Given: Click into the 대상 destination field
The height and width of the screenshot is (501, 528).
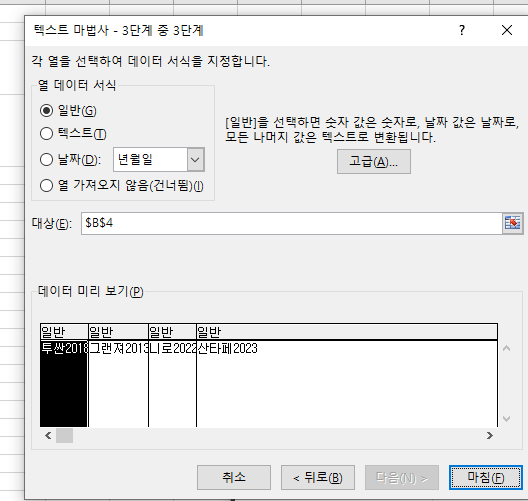Looking at the screenshot, I should tap(292, 223).
